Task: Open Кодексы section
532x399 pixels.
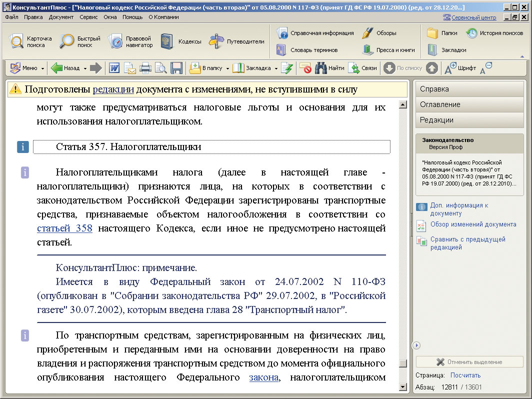Action: (181, 41)
